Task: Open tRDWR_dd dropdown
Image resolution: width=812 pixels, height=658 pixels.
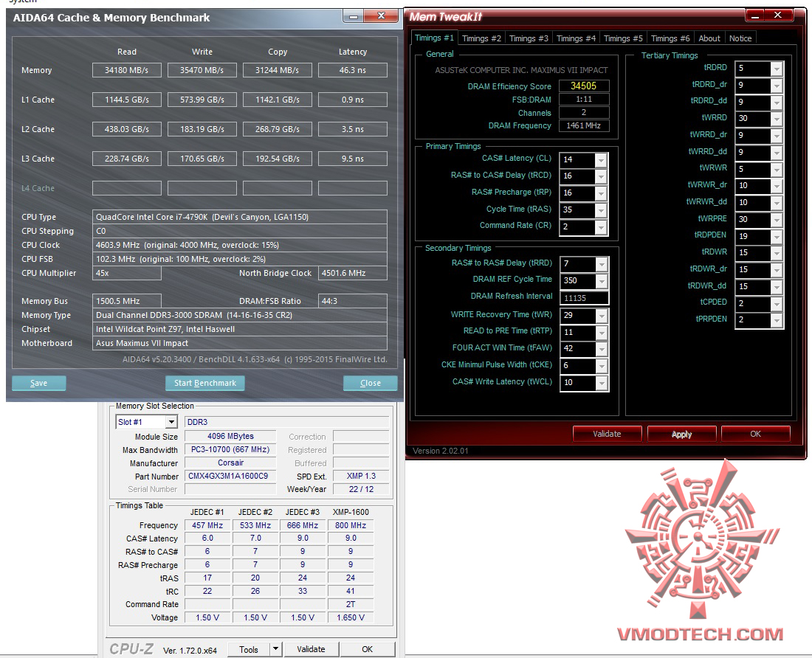Action: click(777, 287)
